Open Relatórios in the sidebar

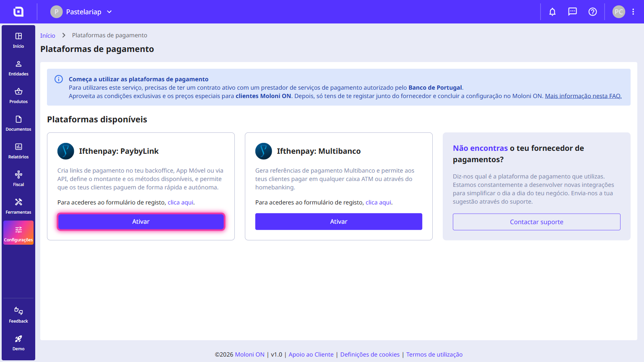click(18, 151)
